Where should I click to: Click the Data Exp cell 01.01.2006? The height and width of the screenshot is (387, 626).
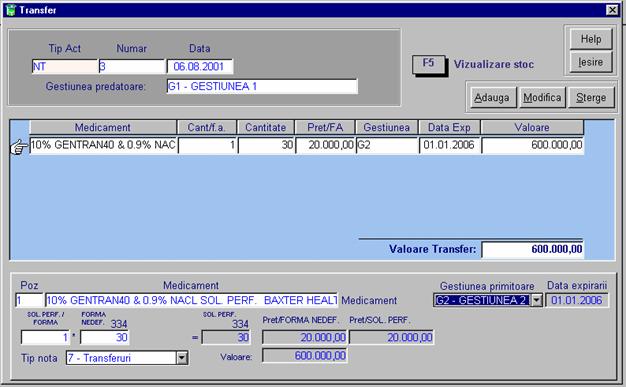449,145
